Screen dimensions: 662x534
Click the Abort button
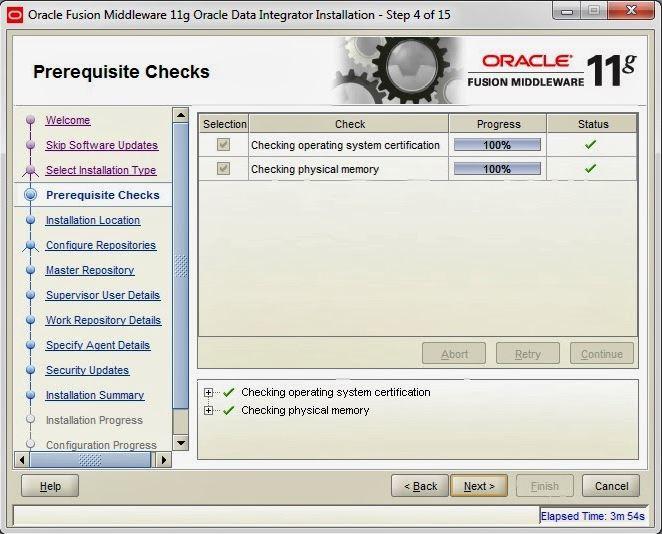[x=454, y=353]
